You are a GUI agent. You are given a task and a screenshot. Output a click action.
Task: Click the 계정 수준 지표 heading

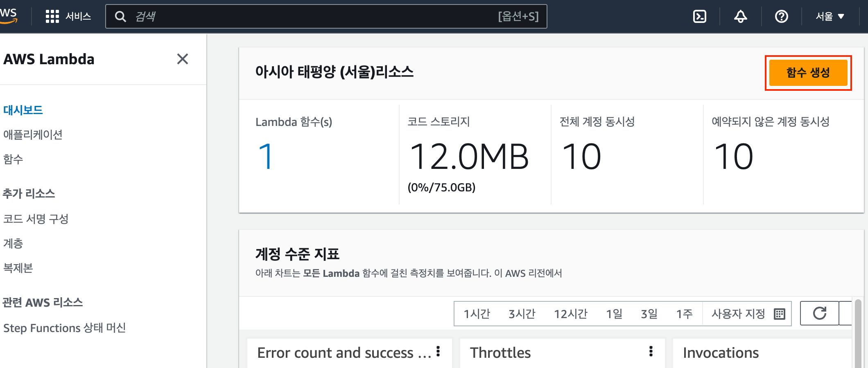[x=298, y=254]
